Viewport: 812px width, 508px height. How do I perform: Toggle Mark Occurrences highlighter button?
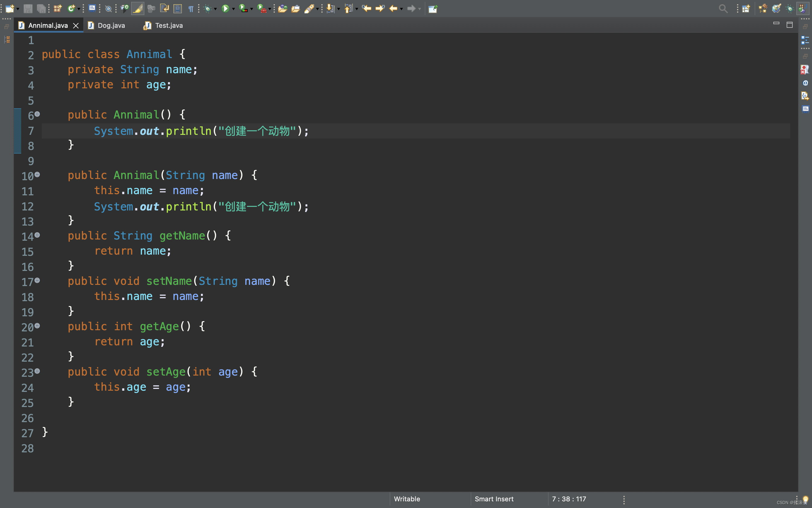point(137,8)
